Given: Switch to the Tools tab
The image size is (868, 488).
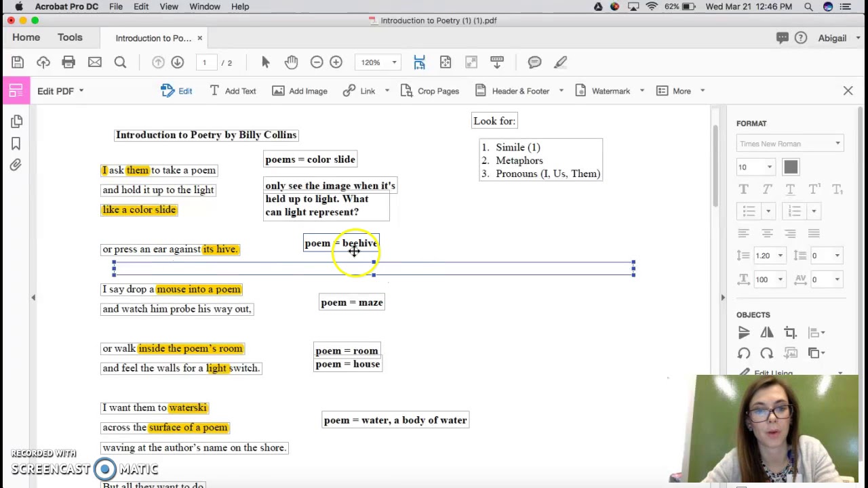Looking at the screenshot, I should [x=70, y=38].
